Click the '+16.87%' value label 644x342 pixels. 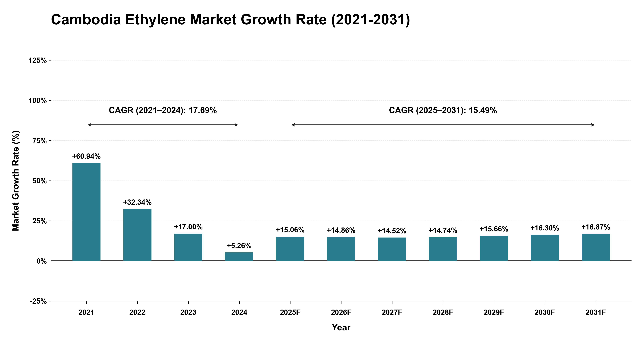[x=596, y=227]
